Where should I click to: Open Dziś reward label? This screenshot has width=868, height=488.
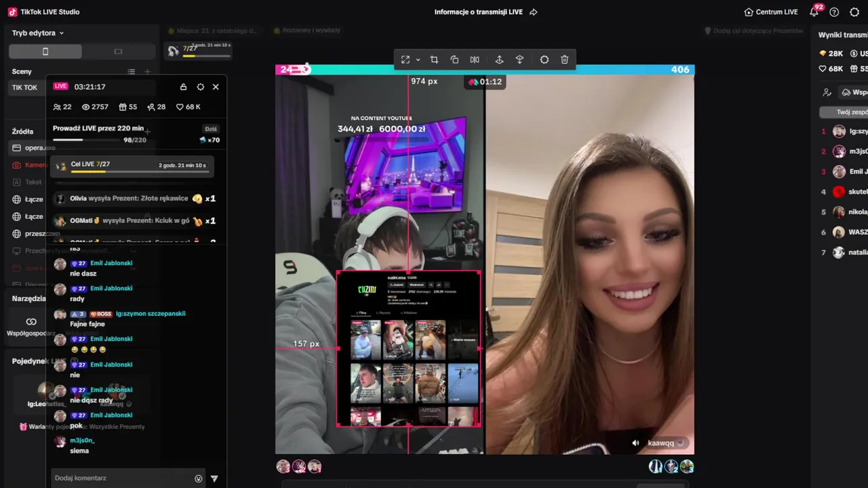tap(211, 129)
